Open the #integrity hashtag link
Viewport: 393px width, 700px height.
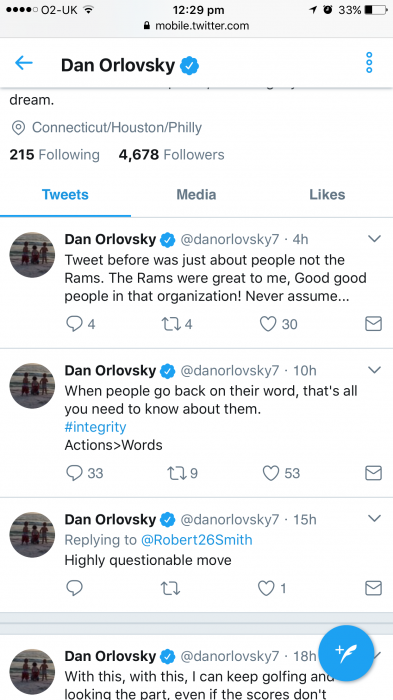(95, 427)
